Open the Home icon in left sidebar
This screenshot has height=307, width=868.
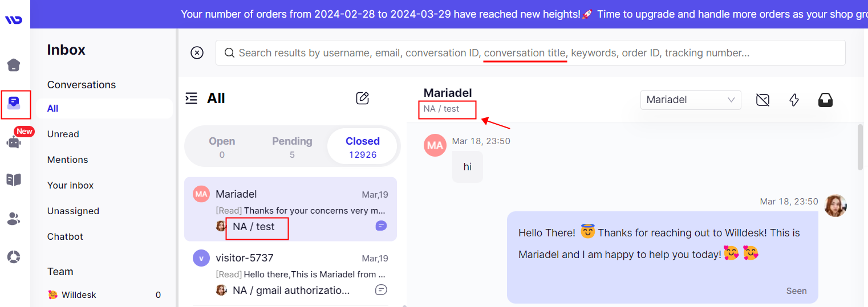coord(14,65)
